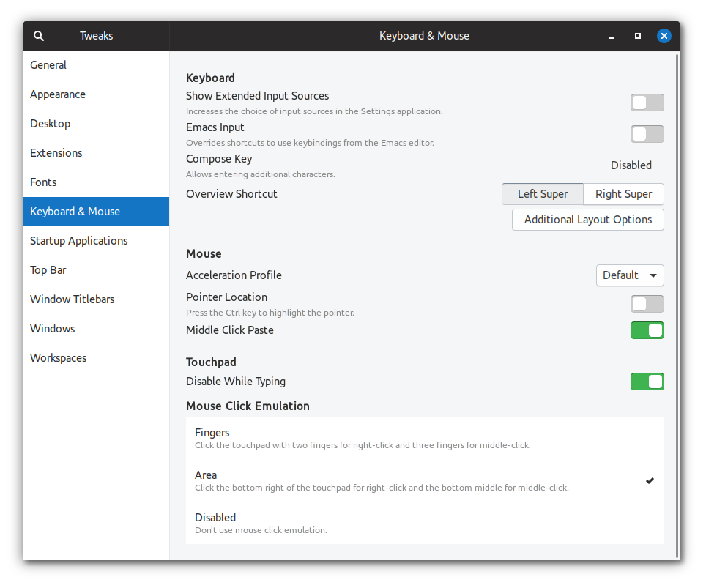The height and width of the screenshot is (588, 706).
Task: Open Compose Key Disabled setting
Action: 631,165
